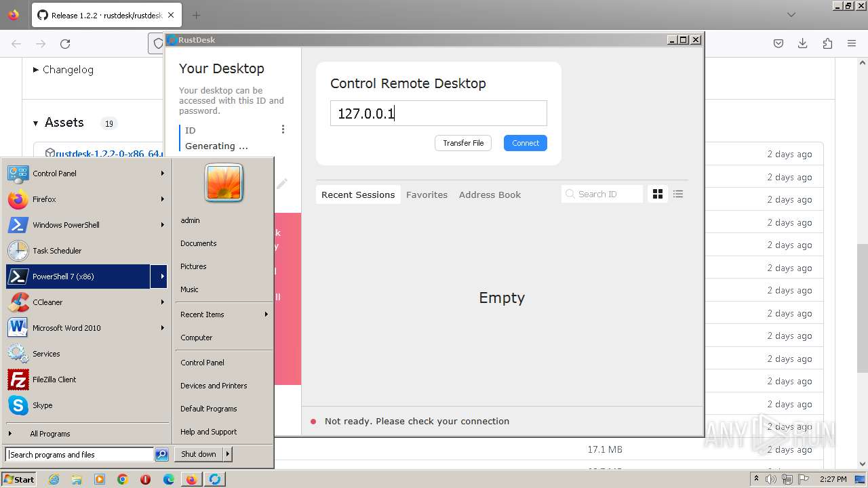Click the Windows Start button
868x488 pixels.
point(18,479)
